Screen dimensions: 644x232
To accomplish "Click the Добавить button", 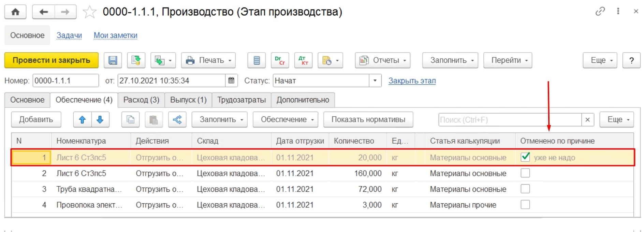I will (36, 120).
